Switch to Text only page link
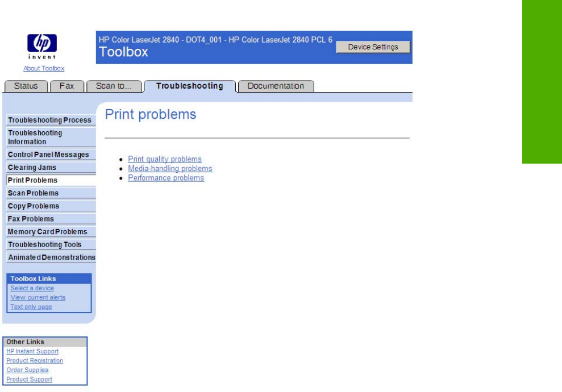 tap(31, 307)
